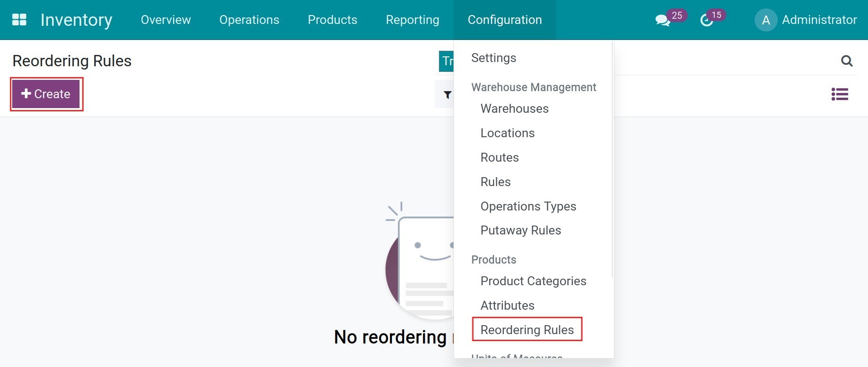Open the Reporting menu
Viewport: 868px width, 367px height.
pos(413,20)
